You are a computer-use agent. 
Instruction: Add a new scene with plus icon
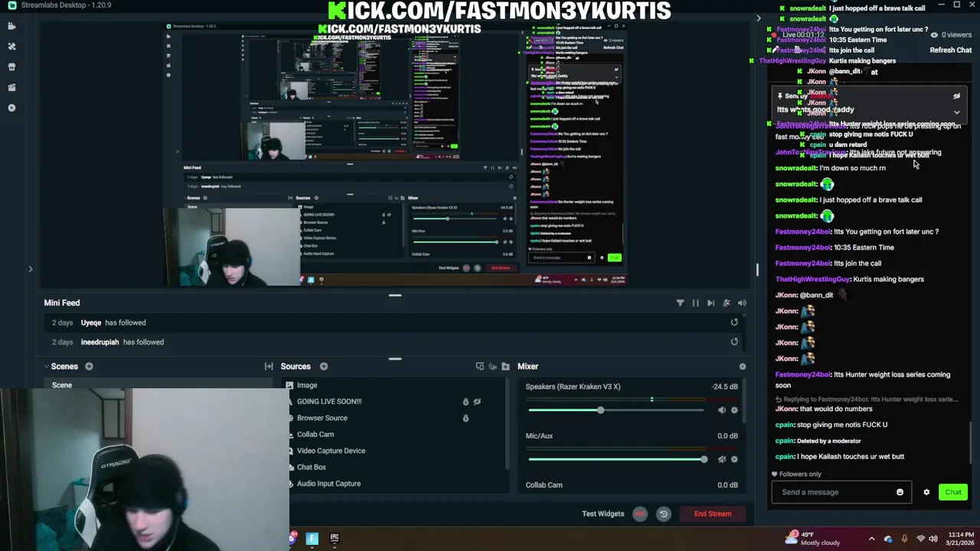click(x=89, y=367)
